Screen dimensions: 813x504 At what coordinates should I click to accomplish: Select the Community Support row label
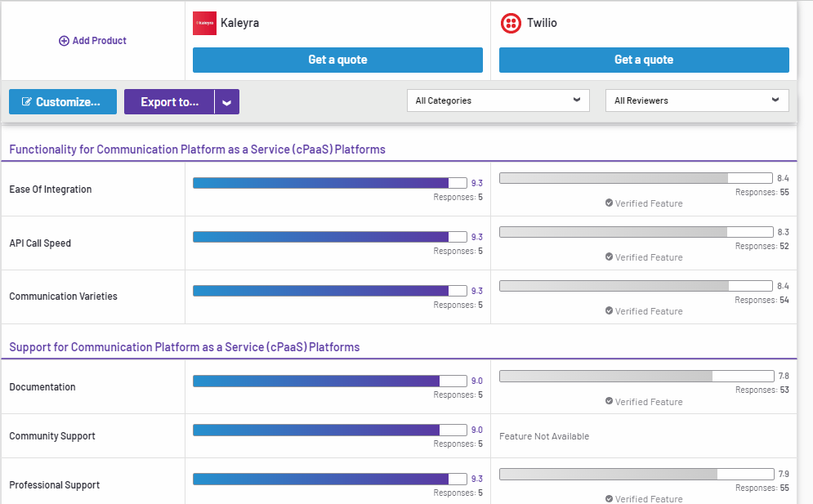tap(51, 436)
